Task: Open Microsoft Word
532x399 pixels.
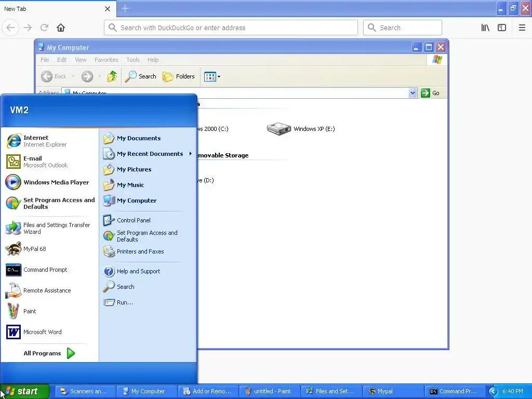Action: [49, 332]
